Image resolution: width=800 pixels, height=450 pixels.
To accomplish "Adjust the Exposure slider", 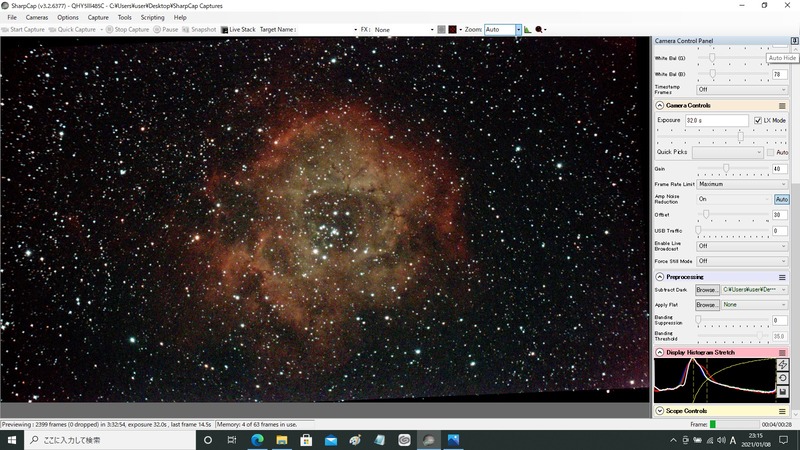I will 741,136.
